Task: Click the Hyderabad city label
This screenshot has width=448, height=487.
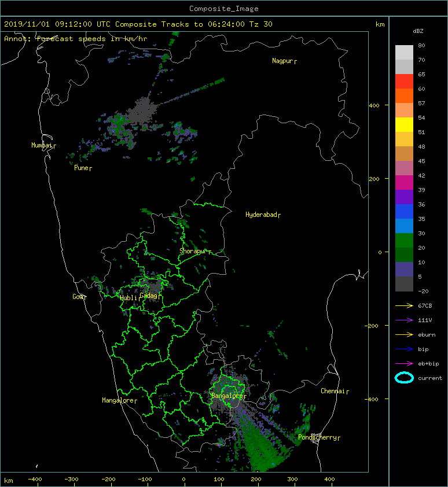Action: 263,215
